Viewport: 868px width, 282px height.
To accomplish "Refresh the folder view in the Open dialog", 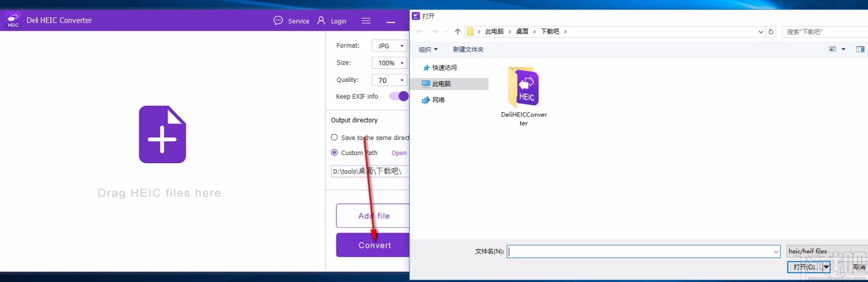I will (x=771, y=31).
